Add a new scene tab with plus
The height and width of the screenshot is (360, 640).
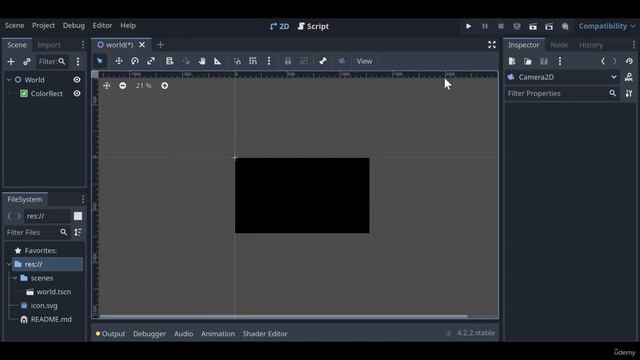pos(160,44)
